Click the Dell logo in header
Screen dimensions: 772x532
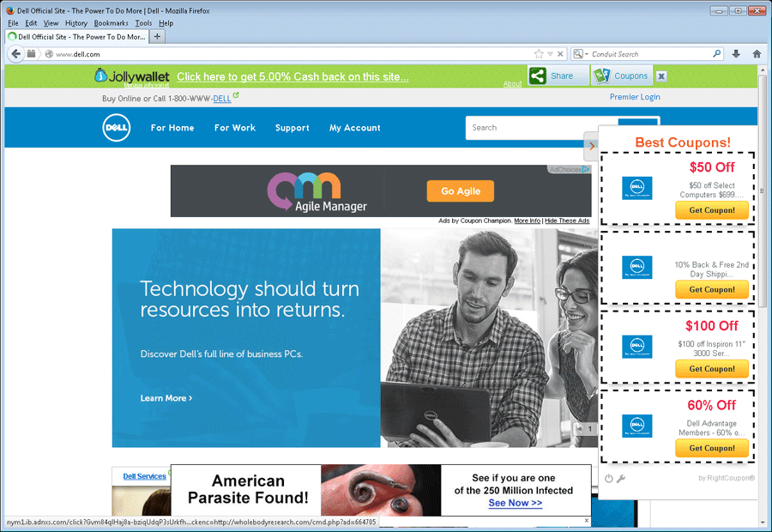pos(117,128)
